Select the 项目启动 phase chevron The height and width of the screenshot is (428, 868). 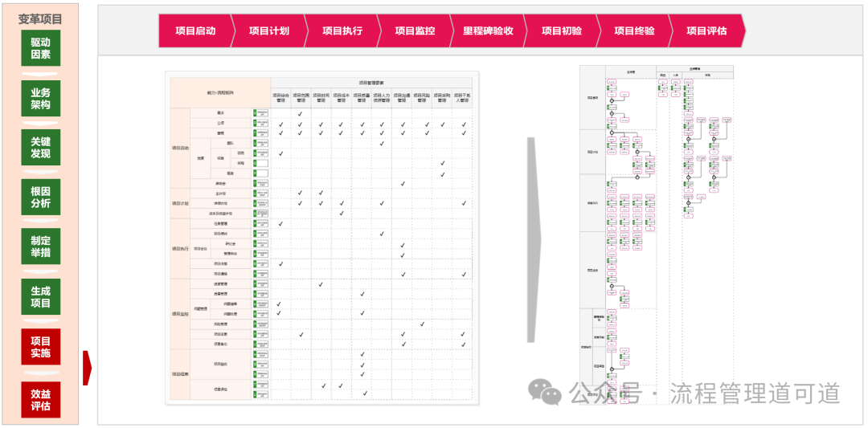point(195,31)
